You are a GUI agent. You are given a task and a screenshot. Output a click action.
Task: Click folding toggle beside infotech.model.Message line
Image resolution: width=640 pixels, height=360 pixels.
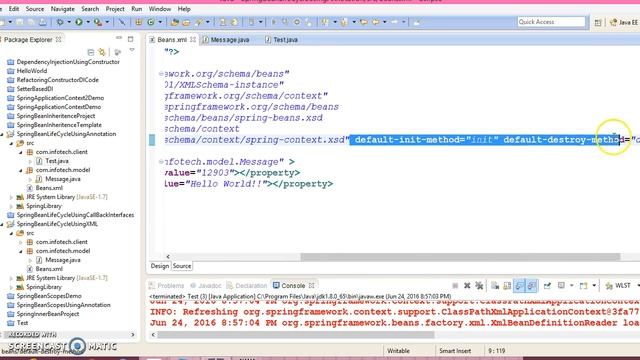tap(161, 162)
